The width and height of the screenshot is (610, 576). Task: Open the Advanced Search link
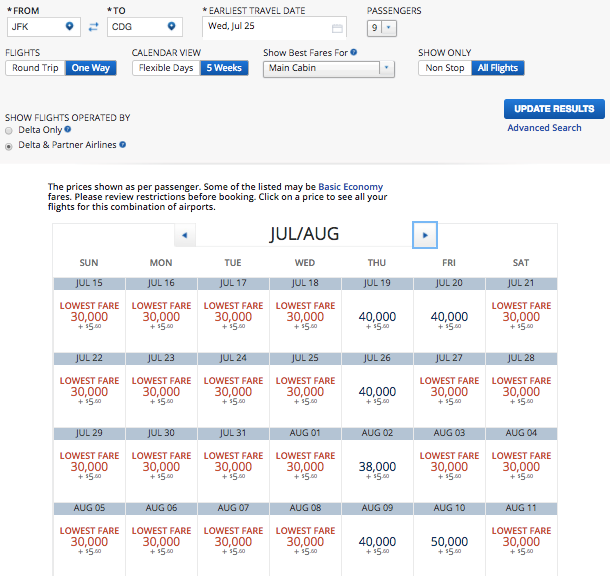[544, 128]
